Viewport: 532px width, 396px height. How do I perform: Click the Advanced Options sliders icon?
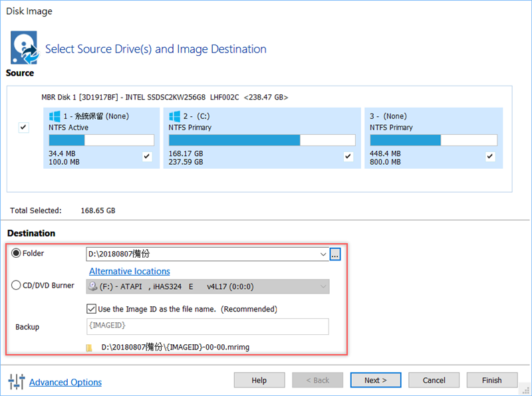point(16,381)
